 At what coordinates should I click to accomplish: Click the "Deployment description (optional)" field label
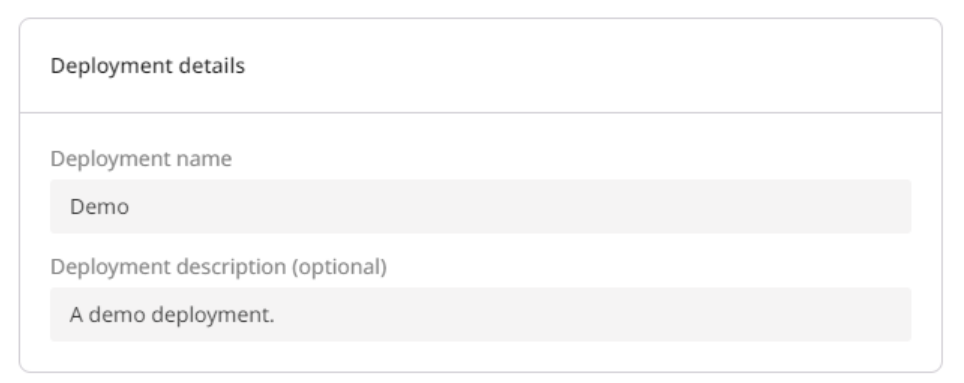(218, 267)
